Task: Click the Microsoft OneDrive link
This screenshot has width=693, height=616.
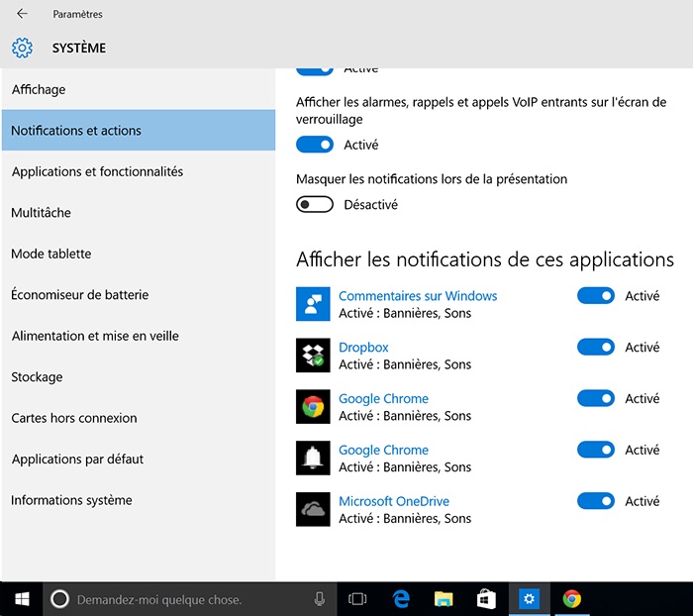Action: coord(393,501)
